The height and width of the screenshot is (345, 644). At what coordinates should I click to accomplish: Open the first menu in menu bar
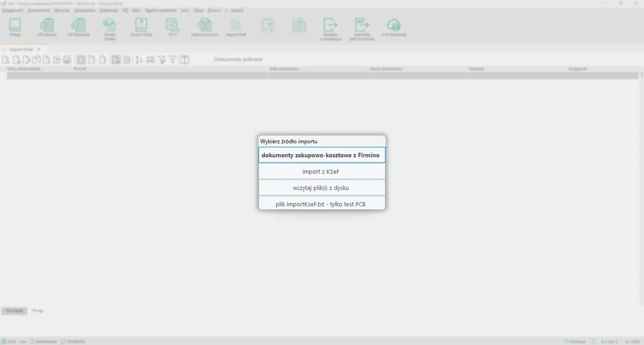13,10
